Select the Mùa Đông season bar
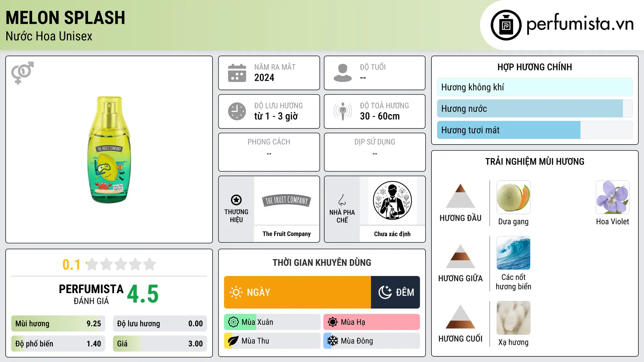The image size is (644, 362). tap(372, 341)
